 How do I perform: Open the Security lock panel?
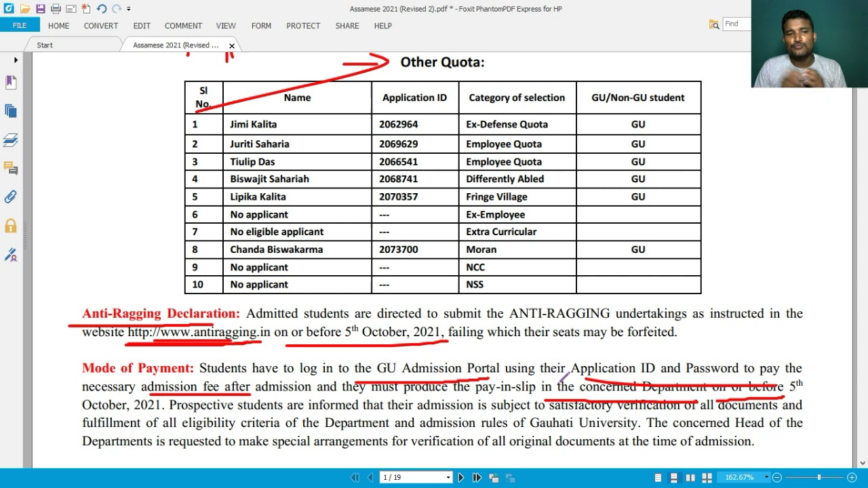point(10,226)
